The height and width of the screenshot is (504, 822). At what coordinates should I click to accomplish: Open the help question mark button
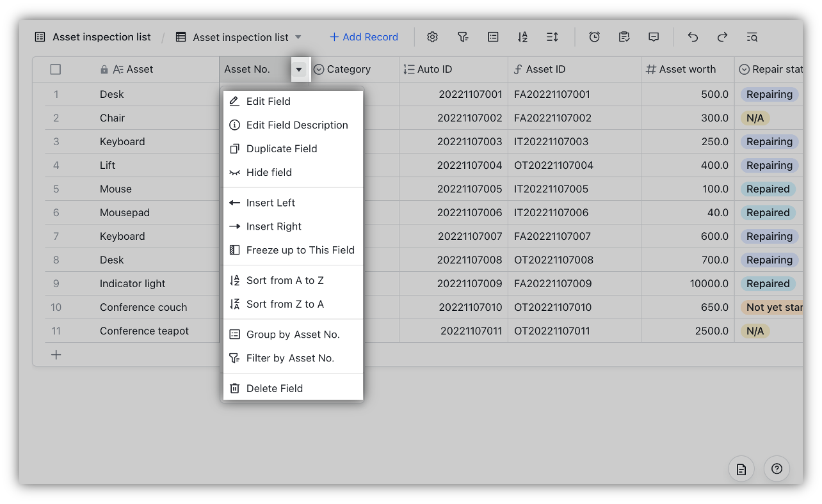pos(777,469)
